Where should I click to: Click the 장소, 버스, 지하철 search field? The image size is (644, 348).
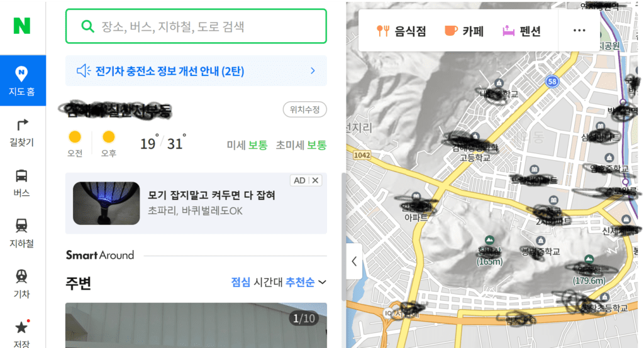point(196,26)
